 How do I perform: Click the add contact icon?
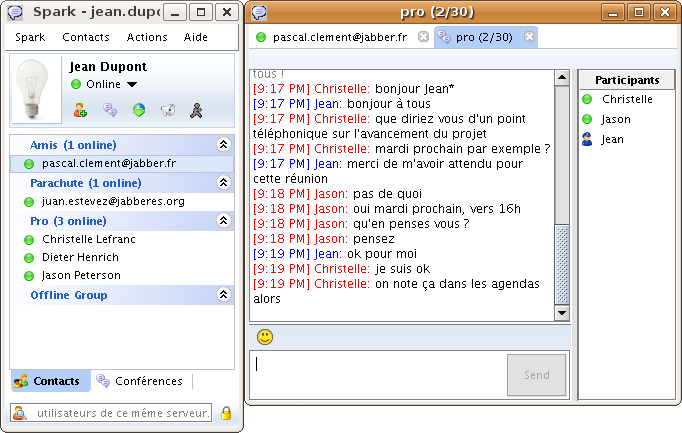[x=80, y=110]
